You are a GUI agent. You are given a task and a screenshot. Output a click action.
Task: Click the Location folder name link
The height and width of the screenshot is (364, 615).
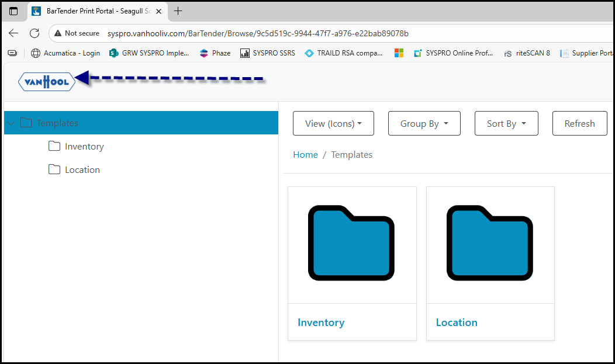tap(457, 323)
